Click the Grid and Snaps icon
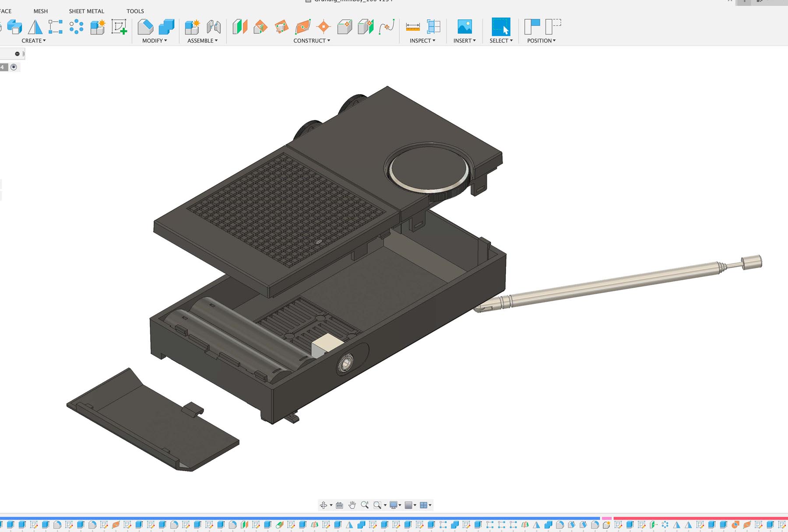The width and height of the screenshot is (788, 532). pos(409,505)
